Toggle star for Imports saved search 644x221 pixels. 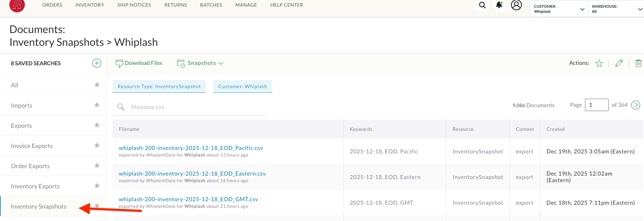[97, 105]
